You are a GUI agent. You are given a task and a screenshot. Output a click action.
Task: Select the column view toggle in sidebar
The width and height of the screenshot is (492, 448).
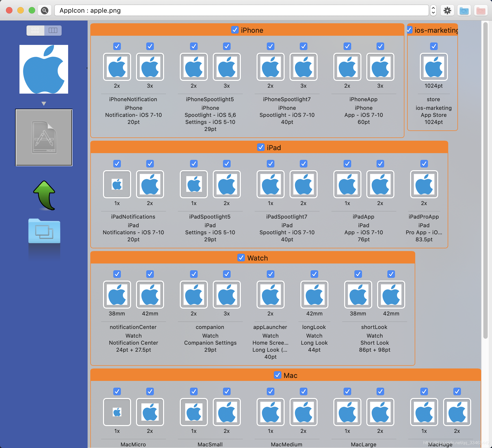pos(53,30)
